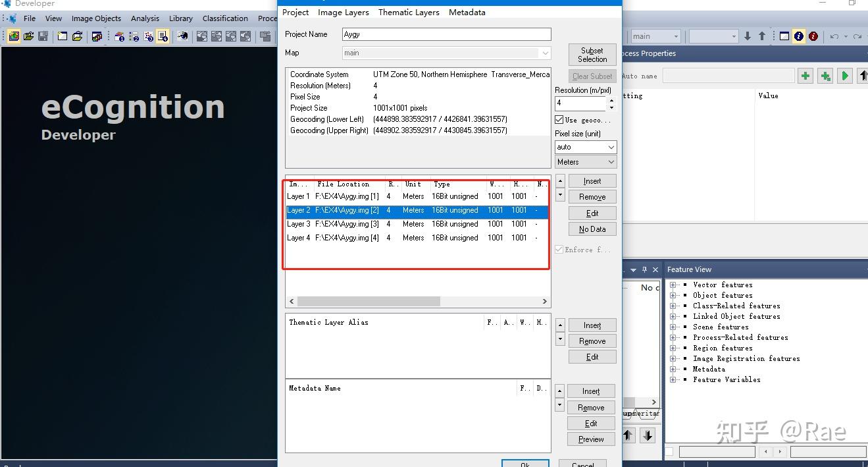Toggle the Use geocoding checkbox
This screenshot has height=467, width=868.
click(x=559, y=120)
